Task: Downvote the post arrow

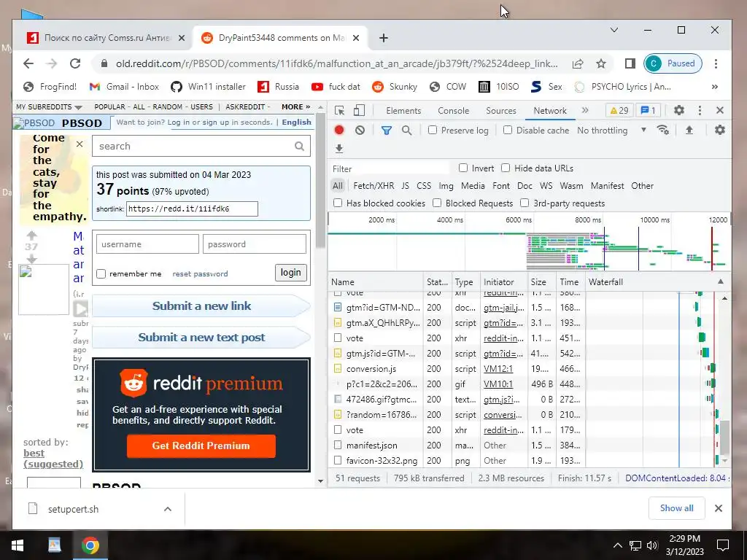Action: tap(31, 259)
